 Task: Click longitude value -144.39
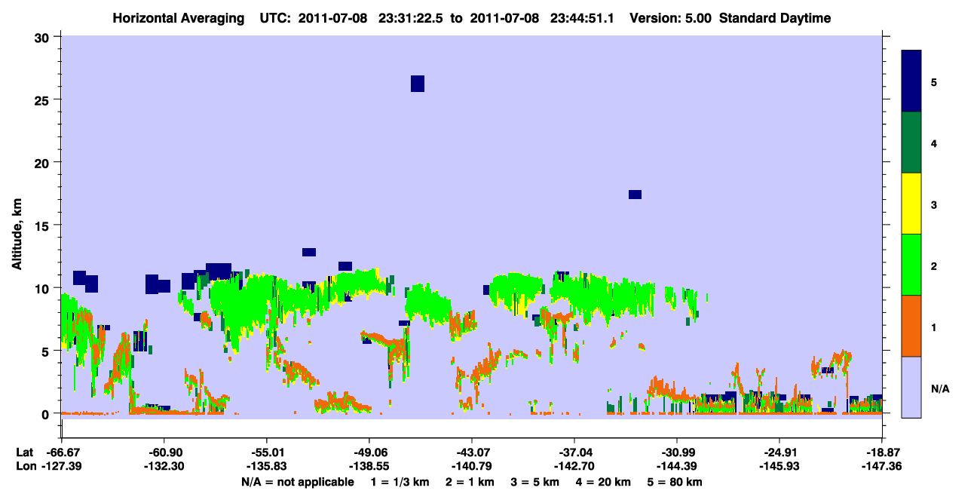point(677,467)
